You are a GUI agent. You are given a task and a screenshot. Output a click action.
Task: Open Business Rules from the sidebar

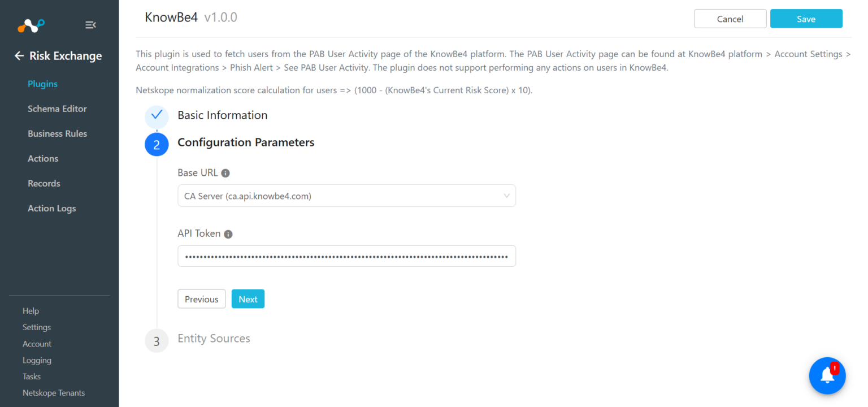[x=57, y=133]
